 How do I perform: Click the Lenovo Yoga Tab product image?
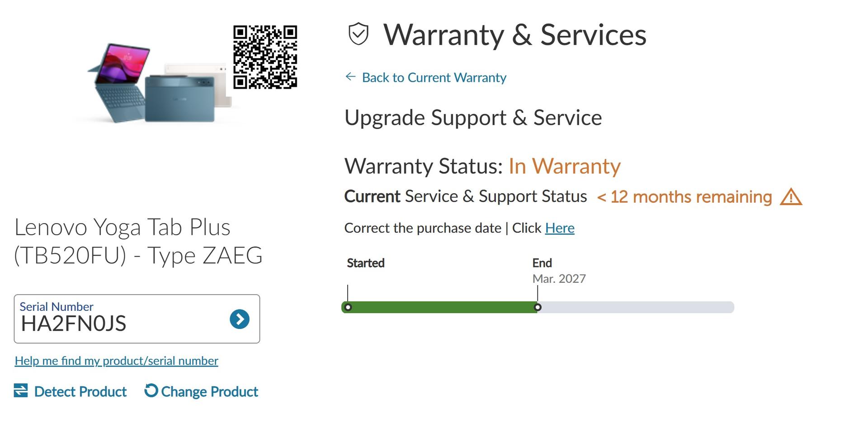click(x=158, y=84)
